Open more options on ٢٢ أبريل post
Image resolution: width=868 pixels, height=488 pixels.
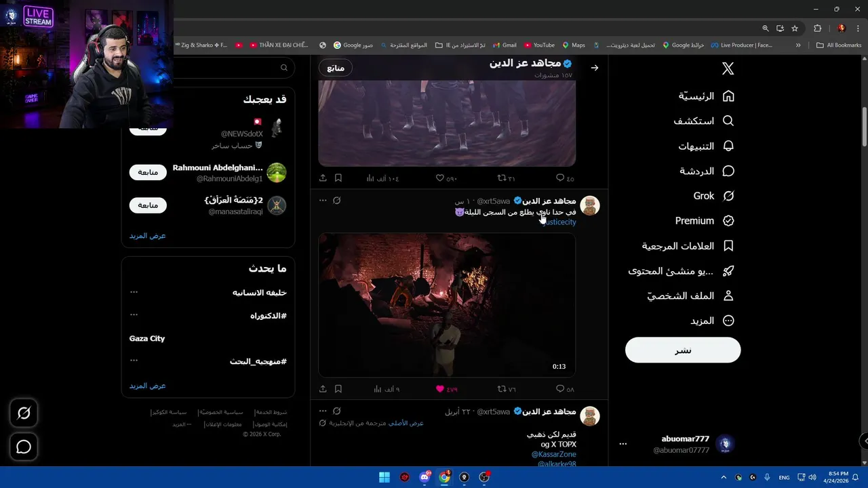323,411
